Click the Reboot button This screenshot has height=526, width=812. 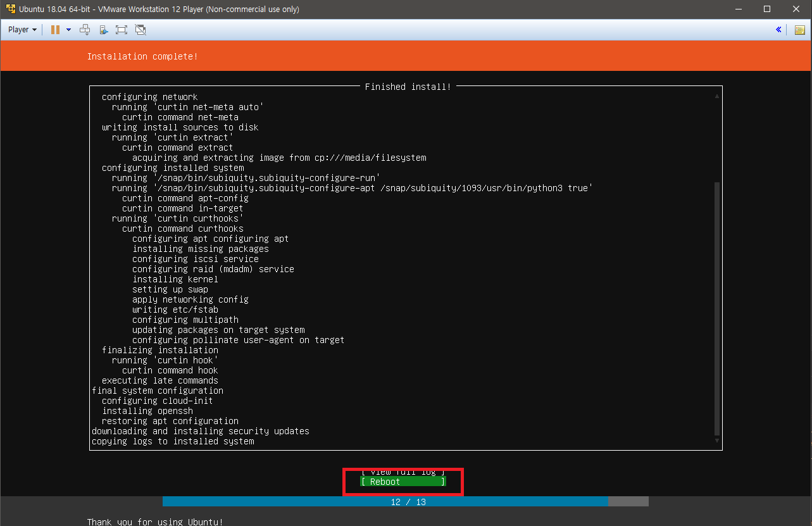pos(403,482)
